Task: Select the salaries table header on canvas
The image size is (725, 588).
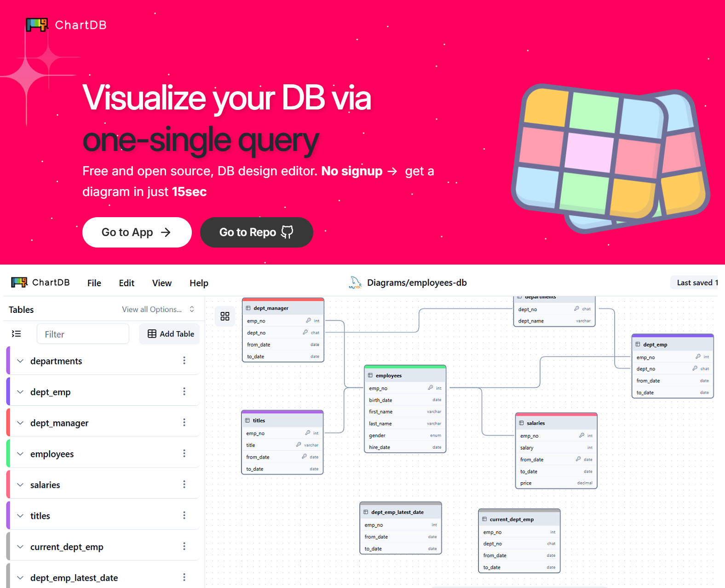Action: click(x=556, y=423)
